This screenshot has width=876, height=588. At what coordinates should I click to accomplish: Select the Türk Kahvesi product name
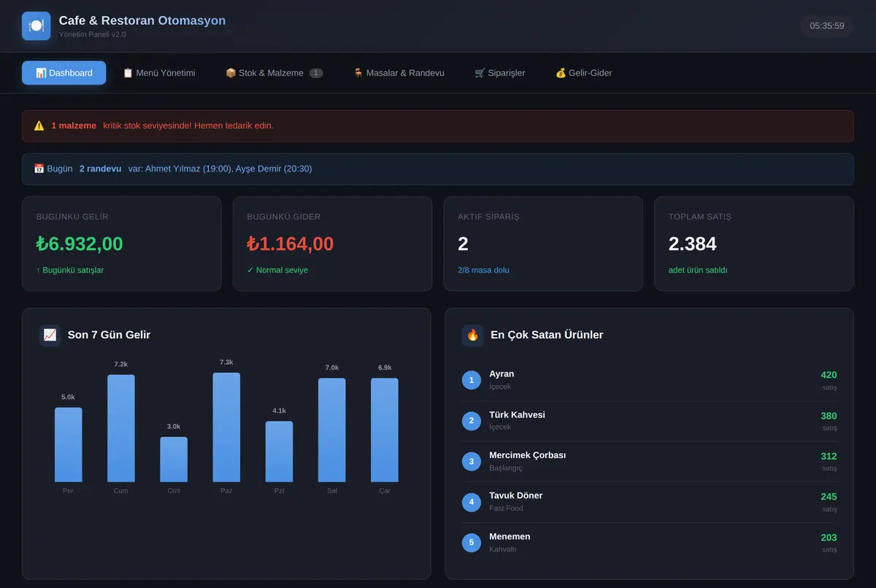click(517, 414)
